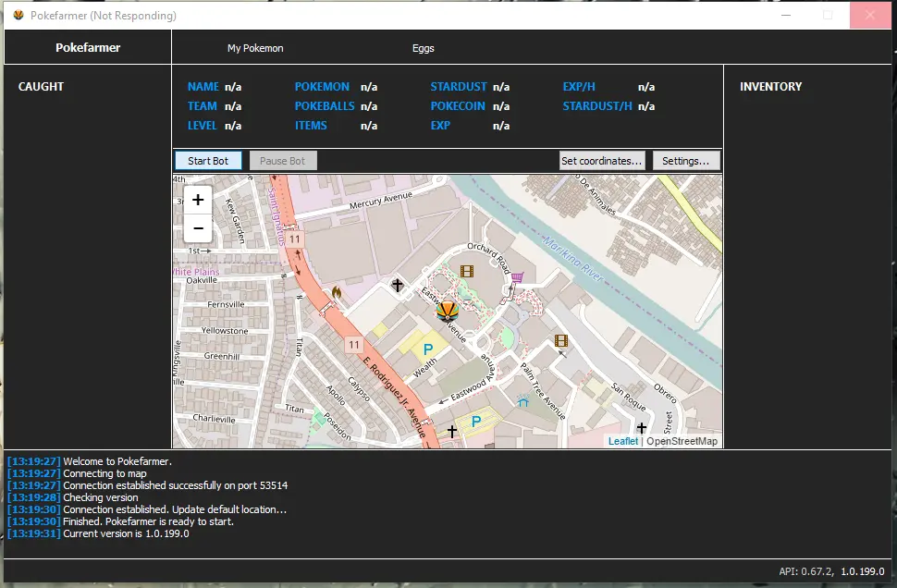Click the ITEMS stat label
Image resolution: width=897 pixels, height=588 pixels.
click(311, 125)
